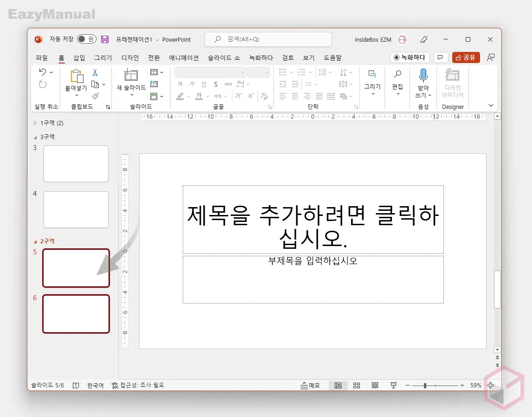Image resolution: width=532 pixels, height=417 pixels.
Task: Click the New Slide icon
Action: tap(131, 75)
